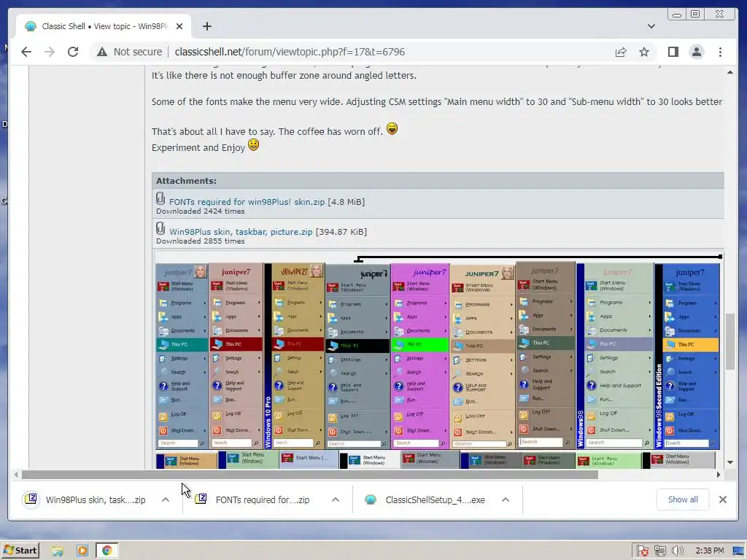Open the Chrome profile menu
This screenshot has height=560, width=747.
[697, 52]
